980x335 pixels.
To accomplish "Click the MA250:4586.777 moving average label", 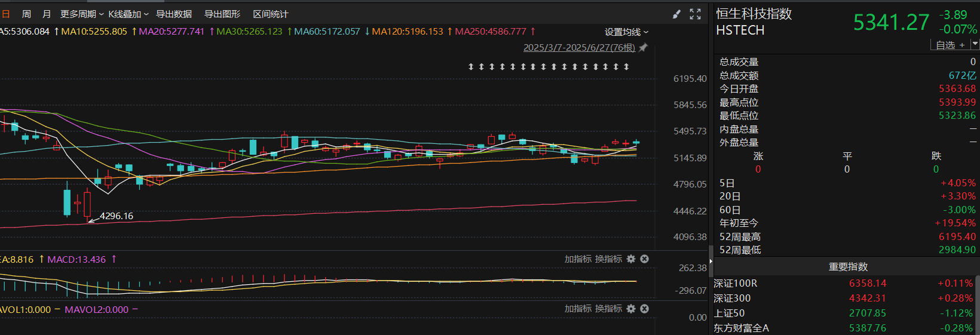I will pos(491,32).
